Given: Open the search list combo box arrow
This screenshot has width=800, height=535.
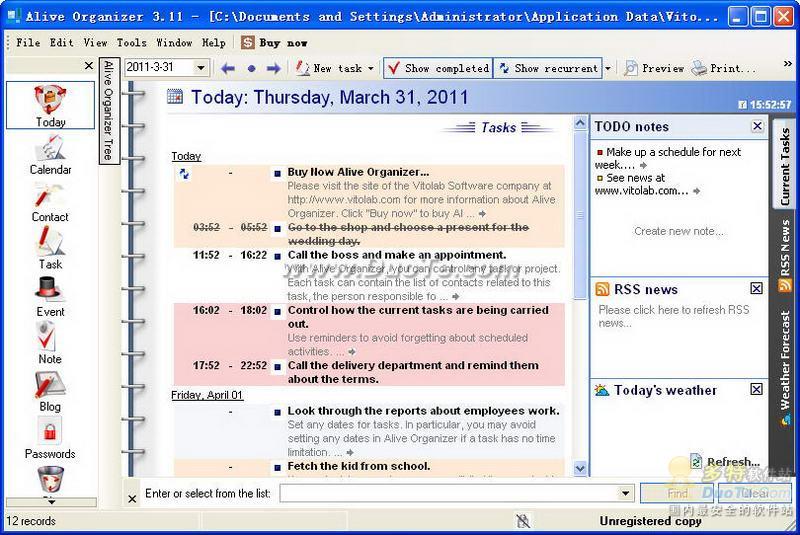Looking at the screenshot, I should (625, 493).
